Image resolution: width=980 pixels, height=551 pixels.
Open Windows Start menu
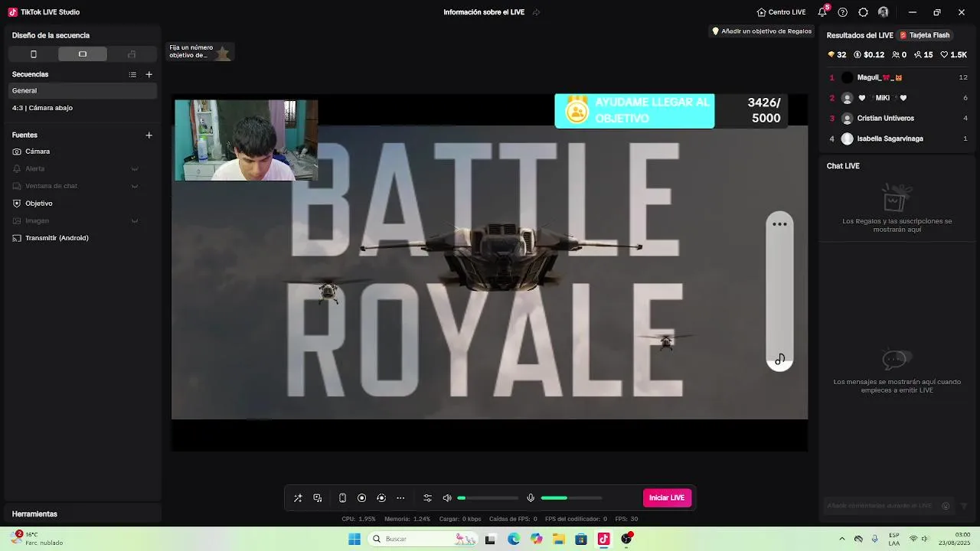pos(354,539)
